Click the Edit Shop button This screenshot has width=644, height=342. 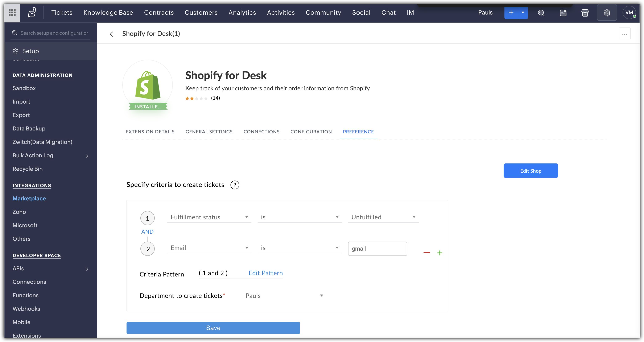point(531,171)
